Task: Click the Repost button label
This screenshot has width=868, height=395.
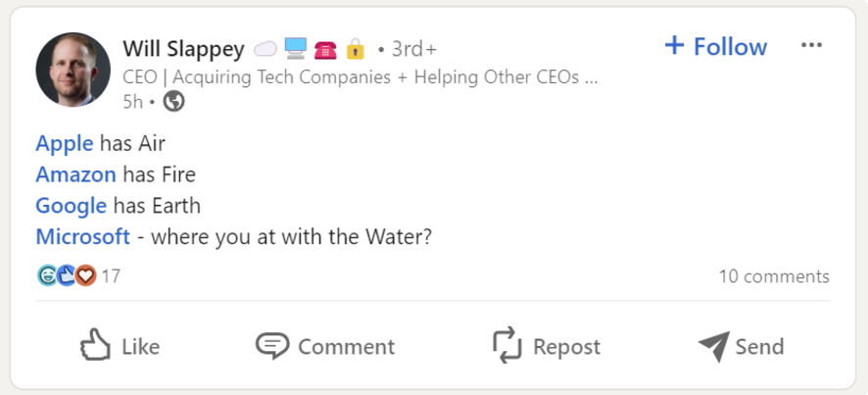Action: (566, 347)
